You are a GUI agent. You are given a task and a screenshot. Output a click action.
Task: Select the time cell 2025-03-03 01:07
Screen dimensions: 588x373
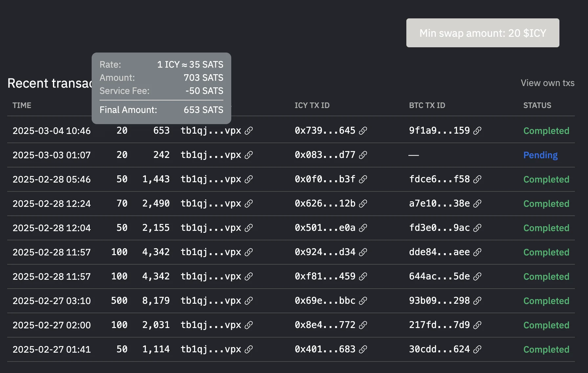click(x=52, y=155)
